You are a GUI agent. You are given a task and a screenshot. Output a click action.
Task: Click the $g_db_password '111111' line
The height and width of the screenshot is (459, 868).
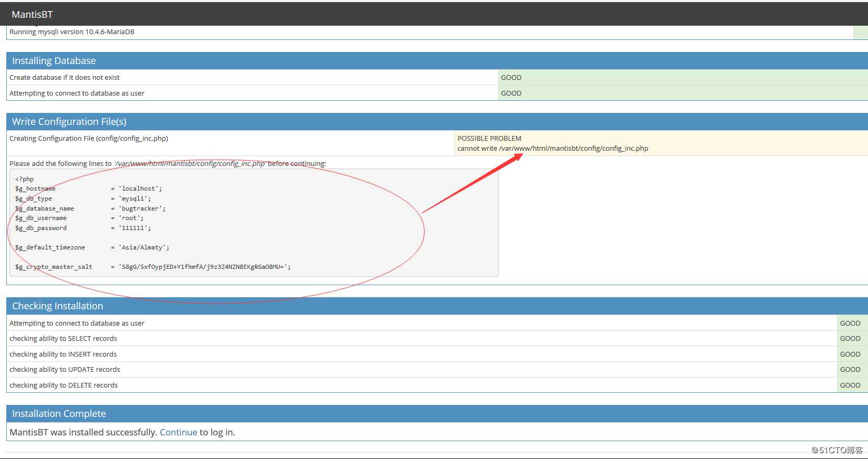coord(83,228)
